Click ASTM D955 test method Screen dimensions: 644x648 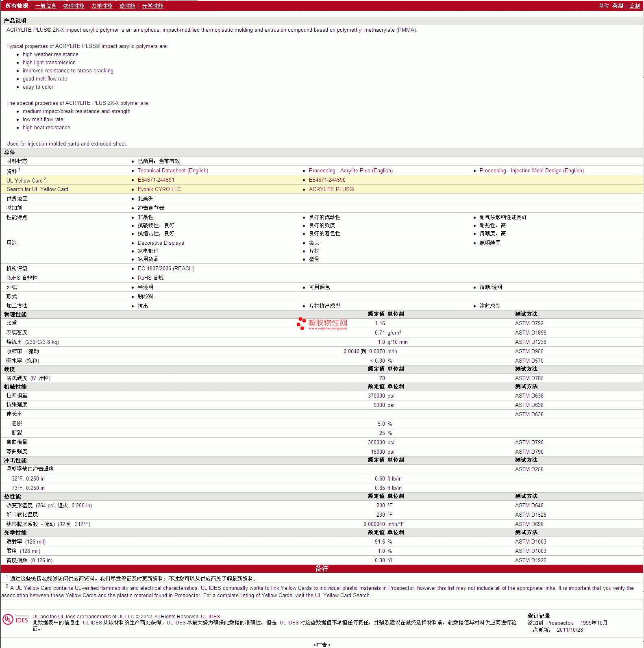(529, 351)
